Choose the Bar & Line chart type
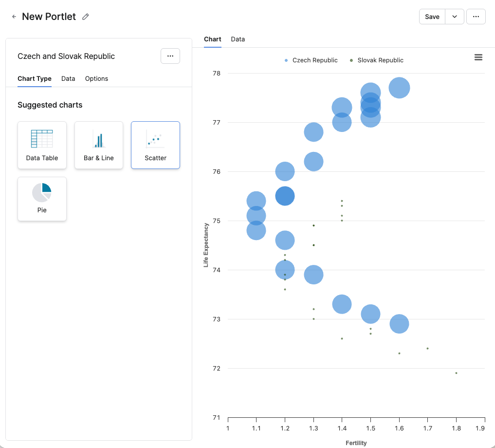This screenshot has width=495, height=448. pos(98,145)
